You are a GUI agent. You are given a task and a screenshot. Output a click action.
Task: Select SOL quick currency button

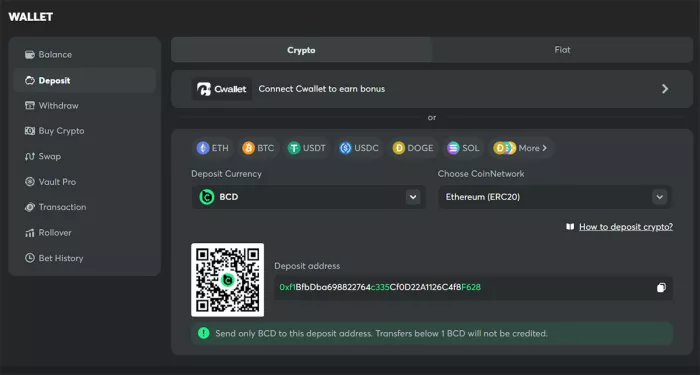pos(463,148)
